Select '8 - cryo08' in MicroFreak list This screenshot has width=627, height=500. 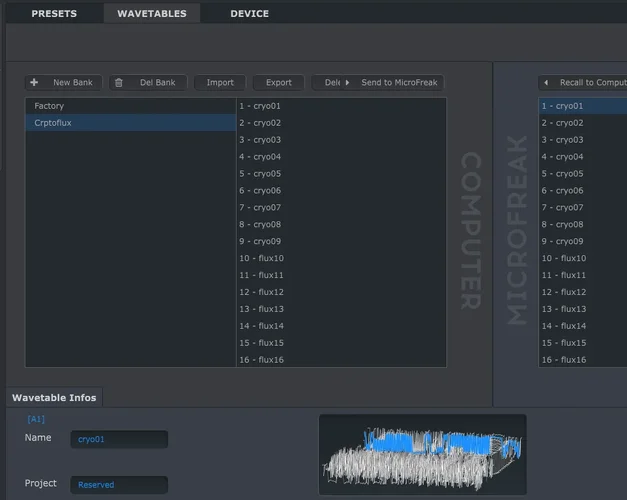point(583,224)
